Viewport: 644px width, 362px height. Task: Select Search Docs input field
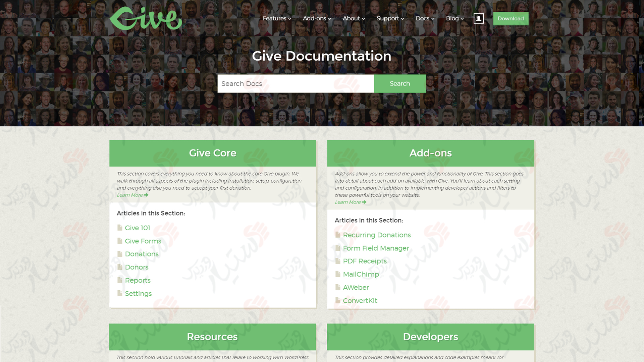point(296,83)
